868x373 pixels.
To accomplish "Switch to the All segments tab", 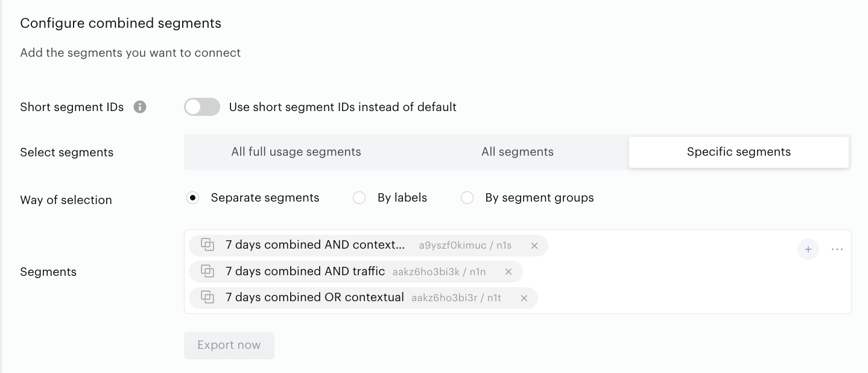I will pyautogui.click(x=518, y=152).
